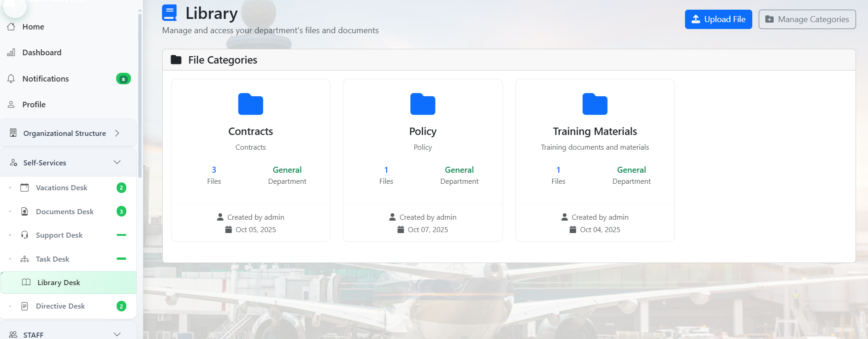
Task: Click the sidebar vertical scrollbar
Action: point(140,92)
